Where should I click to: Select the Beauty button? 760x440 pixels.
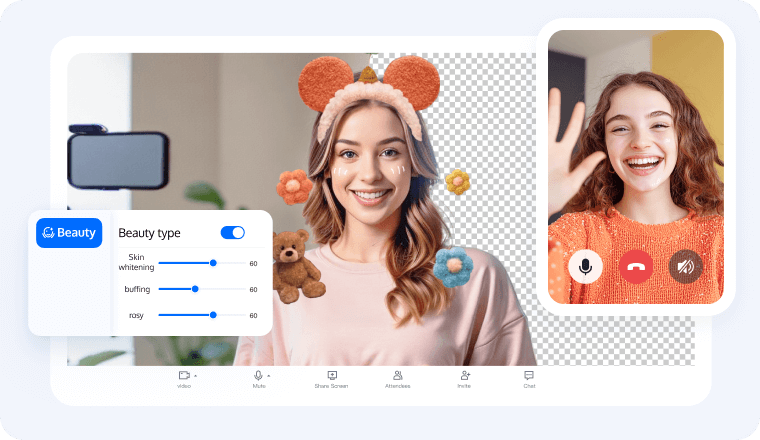(x=69, y=233)
